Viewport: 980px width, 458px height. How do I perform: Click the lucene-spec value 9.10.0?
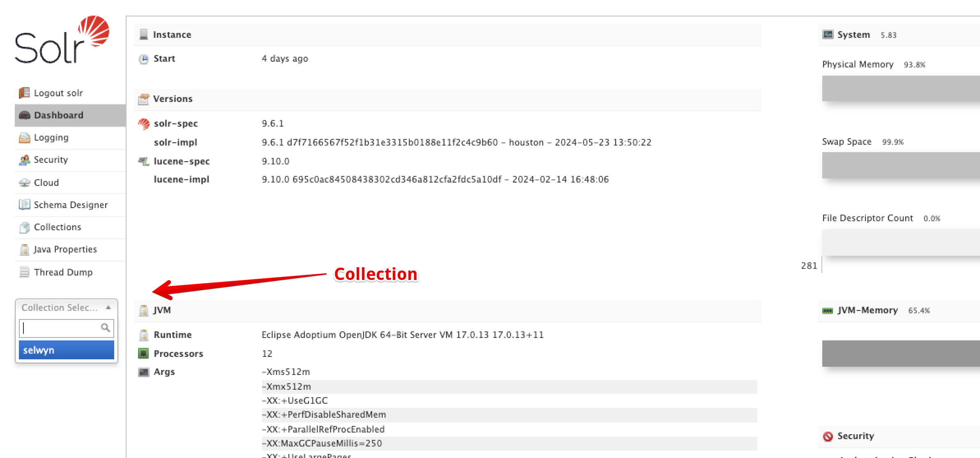(276, 161)
